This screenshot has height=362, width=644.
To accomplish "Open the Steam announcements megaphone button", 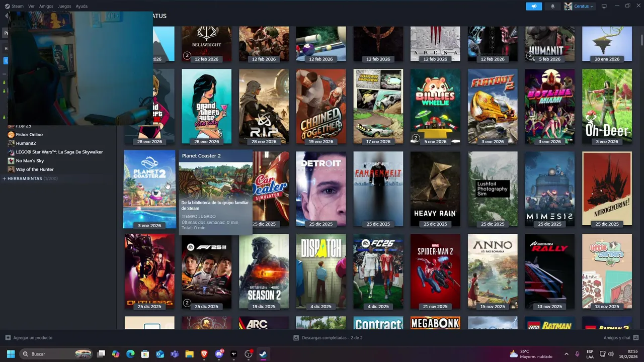I will point(534,6).
